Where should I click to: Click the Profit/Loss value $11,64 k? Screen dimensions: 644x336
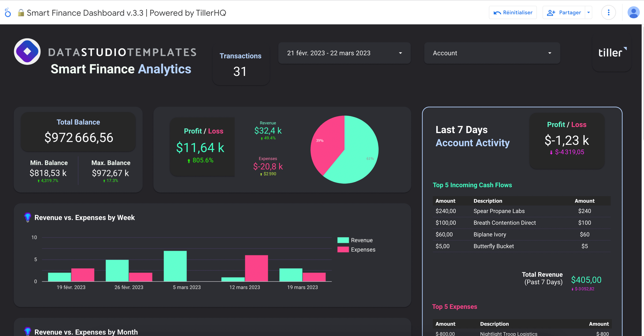tap(200, 147)
